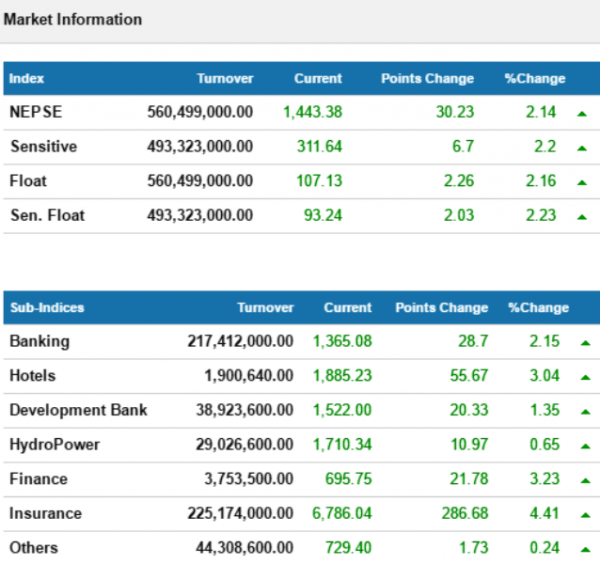Click %Change header in Index table
This screenshot has height=564, width=600.
point(535,78)
